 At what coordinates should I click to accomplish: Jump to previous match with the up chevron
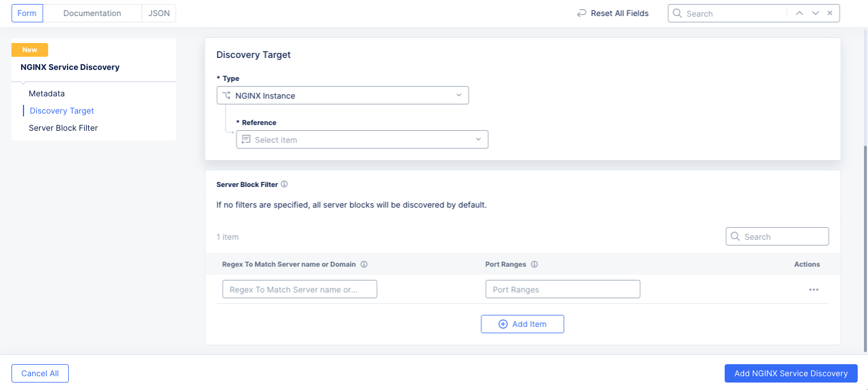pos(799,13)
